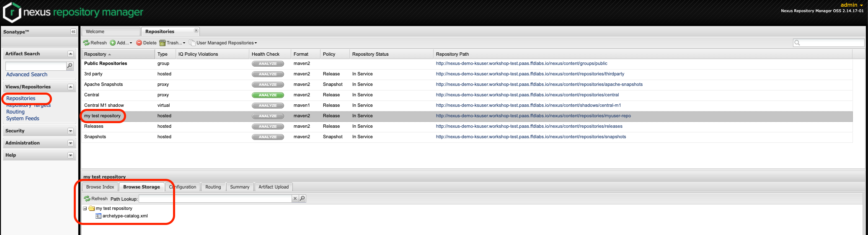This screenshot has height=235, width=868.
Task: Open User Managed Repositories dropdown
Action: coord(223,43)
